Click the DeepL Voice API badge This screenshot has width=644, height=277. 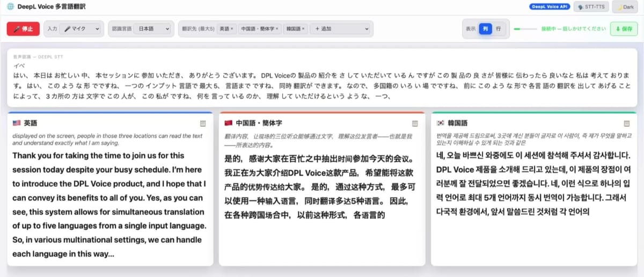550,7
